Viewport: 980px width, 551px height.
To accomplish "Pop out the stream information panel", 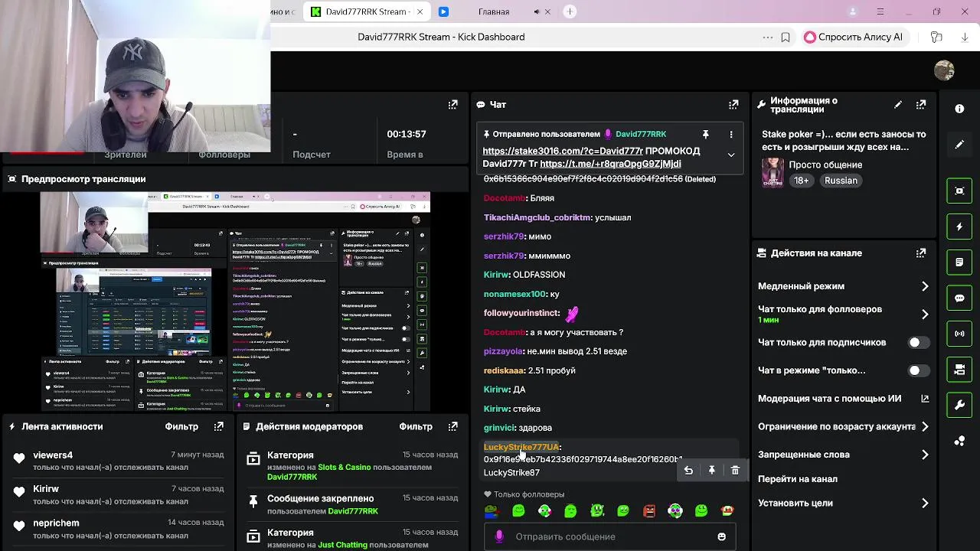I will coord(921,105).
